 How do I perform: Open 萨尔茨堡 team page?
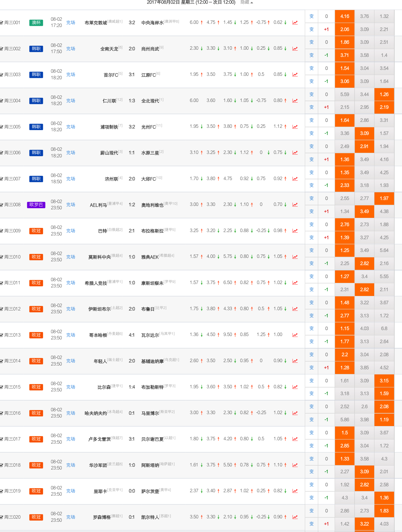(150, 491)
